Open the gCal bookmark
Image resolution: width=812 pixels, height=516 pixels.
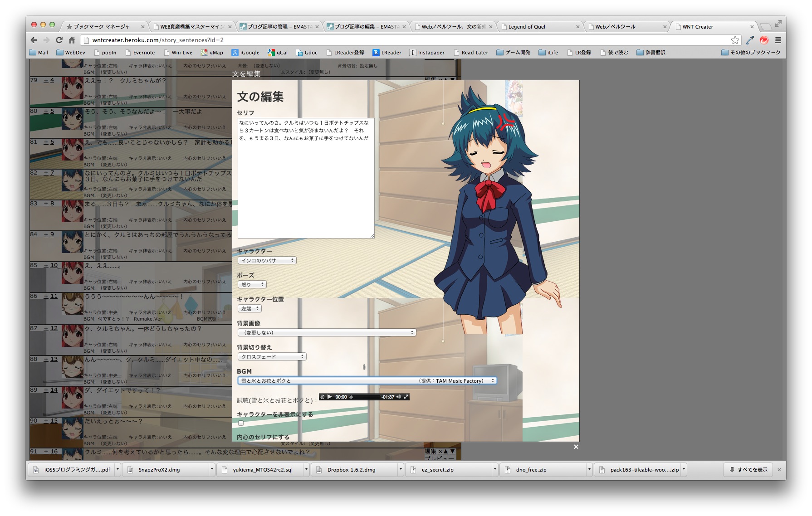point(278,53)
